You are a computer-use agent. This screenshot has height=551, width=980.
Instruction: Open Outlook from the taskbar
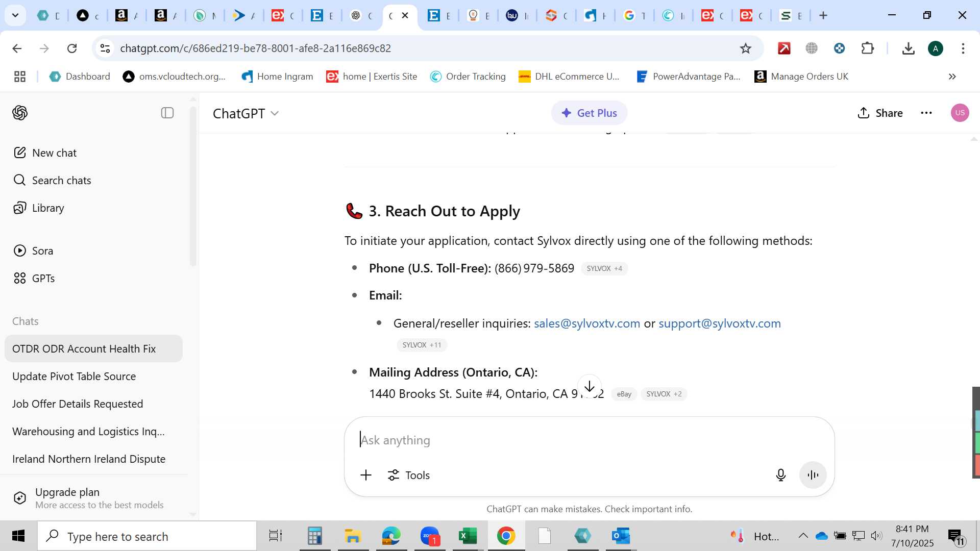621,536
